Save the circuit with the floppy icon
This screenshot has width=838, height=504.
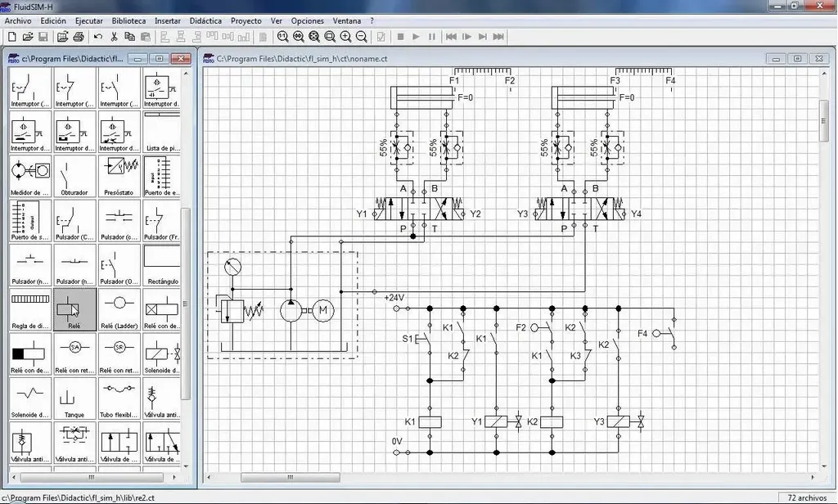(x=43, y=37)
